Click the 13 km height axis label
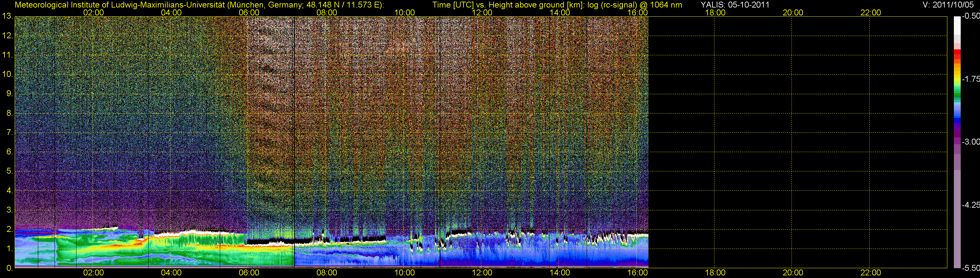Screen dimensions: 980x278 [7, 16]
